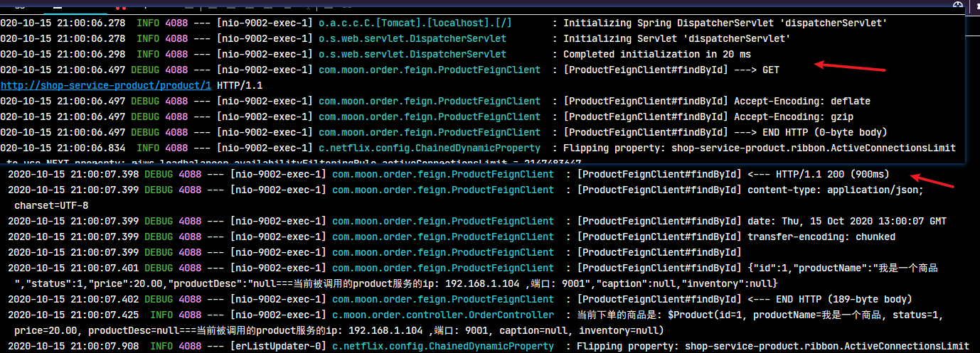
Task: Click the [erListUpdater-0] thread name
Action: 278,346
